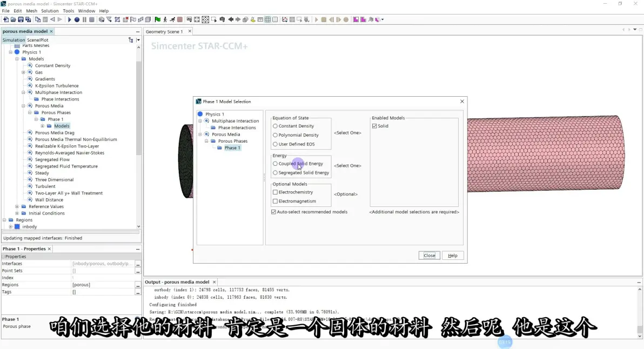
Task: Enable the Electrochemistry optional model checkbox
Action: pyautogui.click(x=275, y=192)
